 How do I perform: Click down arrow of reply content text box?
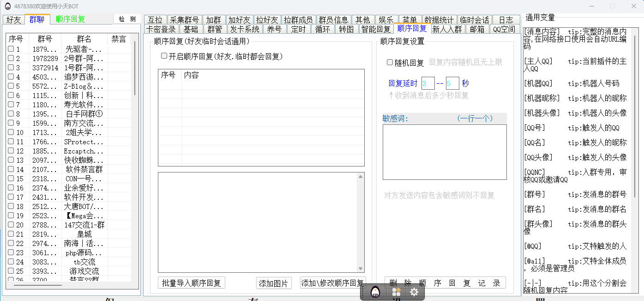pos(361,269)
